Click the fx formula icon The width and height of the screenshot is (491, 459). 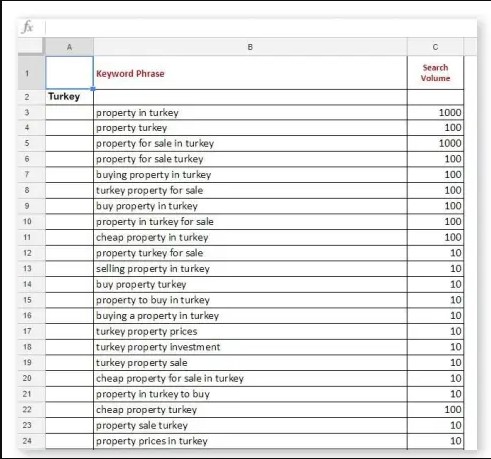click(x=27, y=27)
